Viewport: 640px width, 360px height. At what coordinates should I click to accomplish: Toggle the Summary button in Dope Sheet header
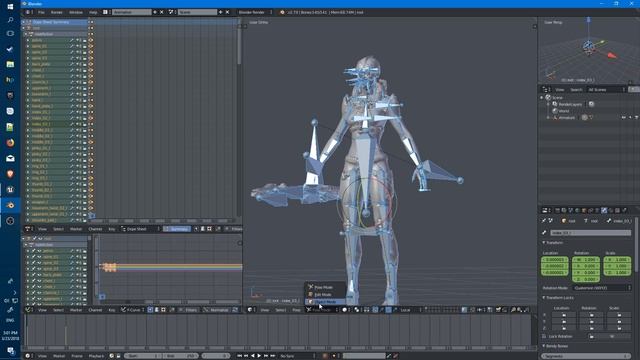177,229
